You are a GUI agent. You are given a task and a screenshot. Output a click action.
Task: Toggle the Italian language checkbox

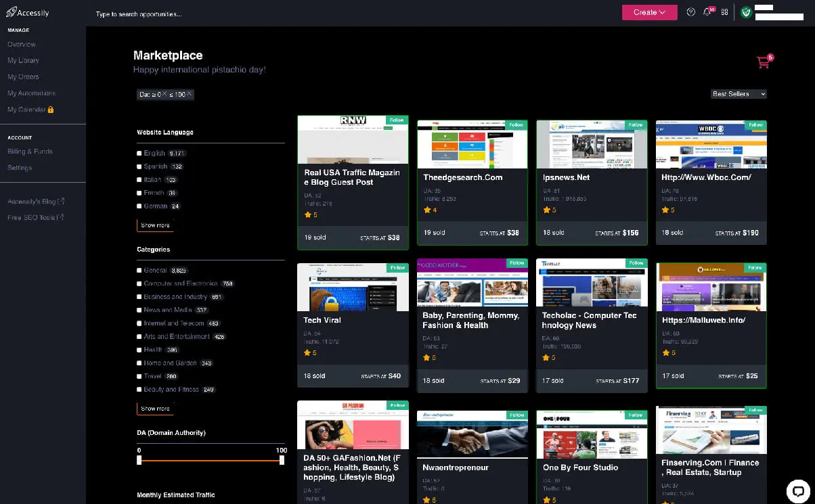click(139, 180)
